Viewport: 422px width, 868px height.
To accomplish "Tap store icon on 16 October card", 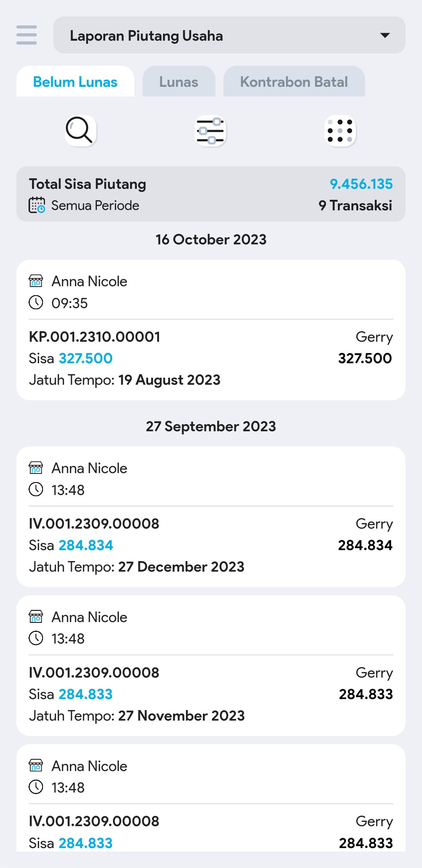I will (x=36, y=281).
